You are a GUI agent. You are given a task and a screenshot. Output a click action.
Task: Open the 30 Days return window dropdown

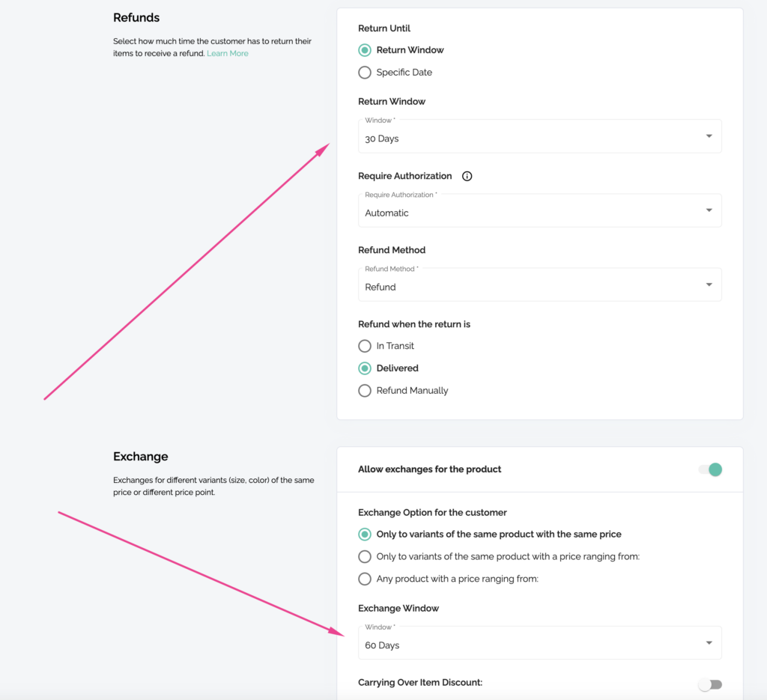[x=539, y=138]
